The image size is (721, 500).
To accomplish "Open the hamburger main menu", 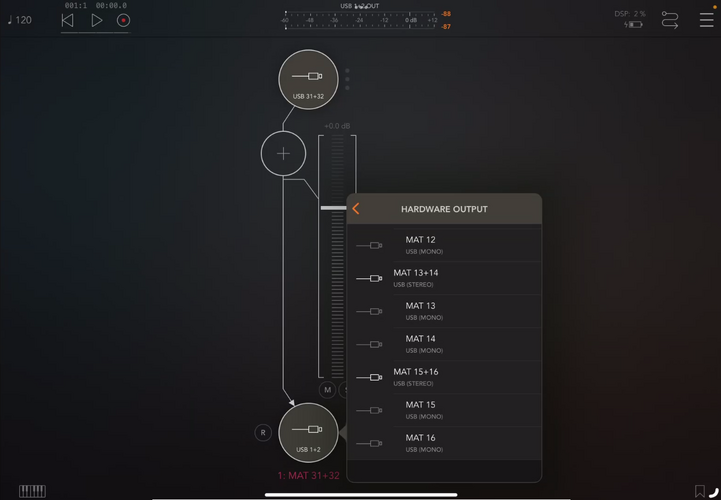I will coord(706,20).
